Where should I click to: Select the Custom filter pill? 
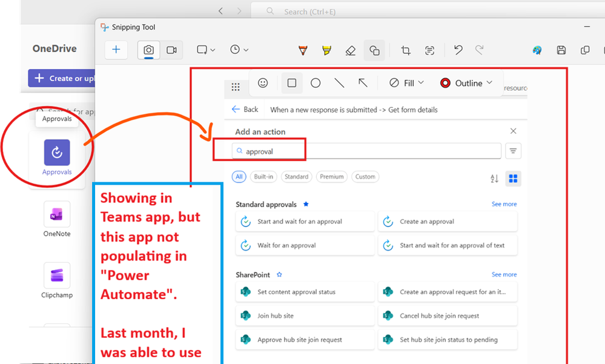(x=365, y=177)
